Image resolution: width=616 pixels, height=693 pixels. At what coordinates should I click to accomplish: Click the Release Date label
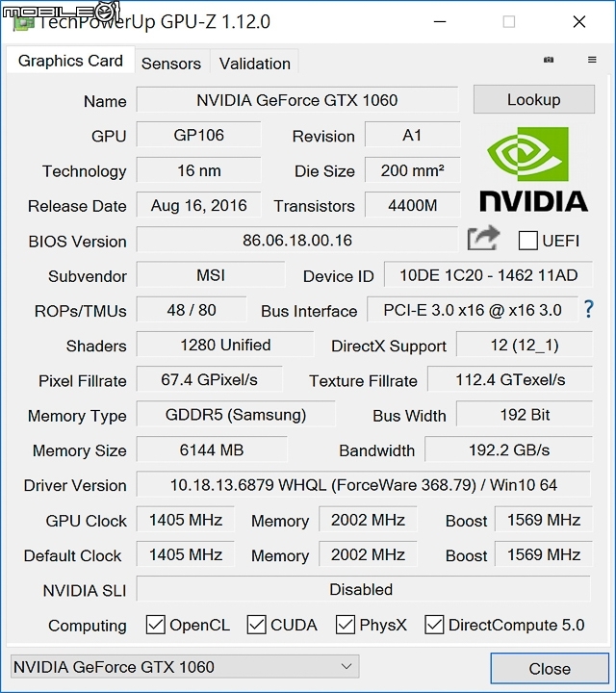[x=77, y=206]
